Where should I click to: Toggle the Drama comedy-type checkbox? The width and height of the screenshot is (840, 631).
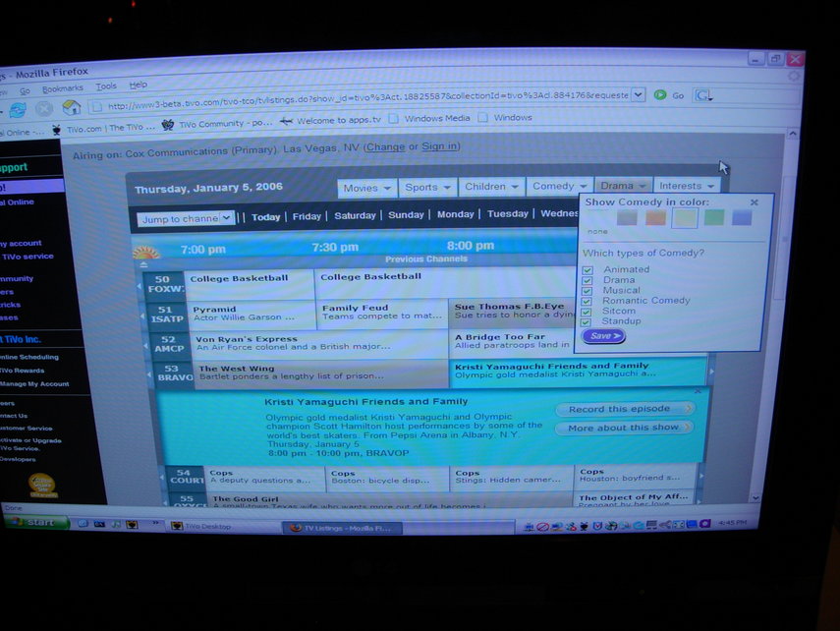click(x=588, y=280)
